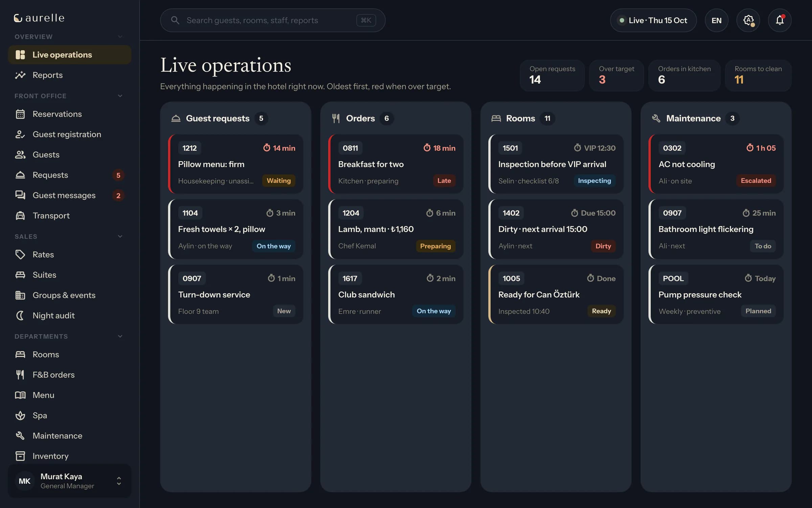The height and width of the screenshot is (508, 812).
Task: Click the Reports chart icon
Action: point(20,75)
